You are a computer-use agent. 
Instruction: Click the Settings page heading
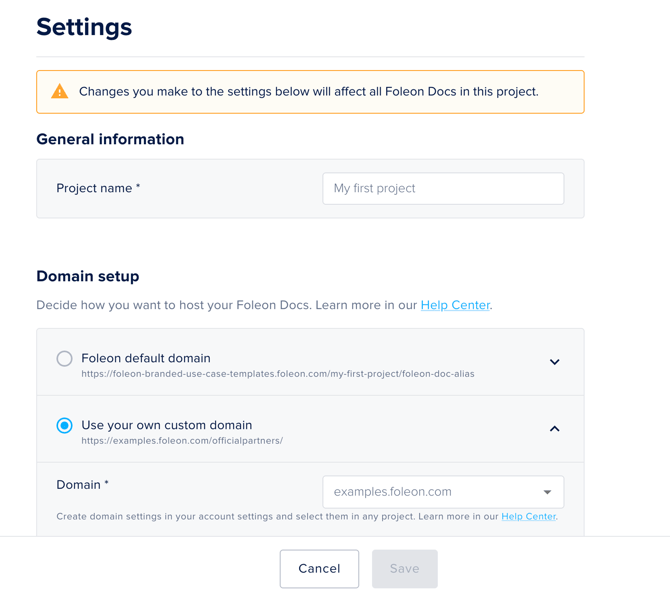84,27
